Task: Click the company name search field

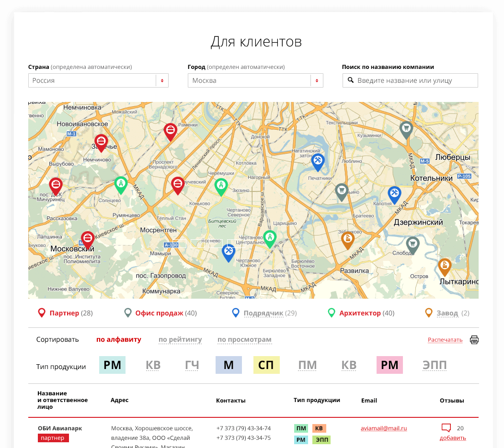Action: coord(410,80)
